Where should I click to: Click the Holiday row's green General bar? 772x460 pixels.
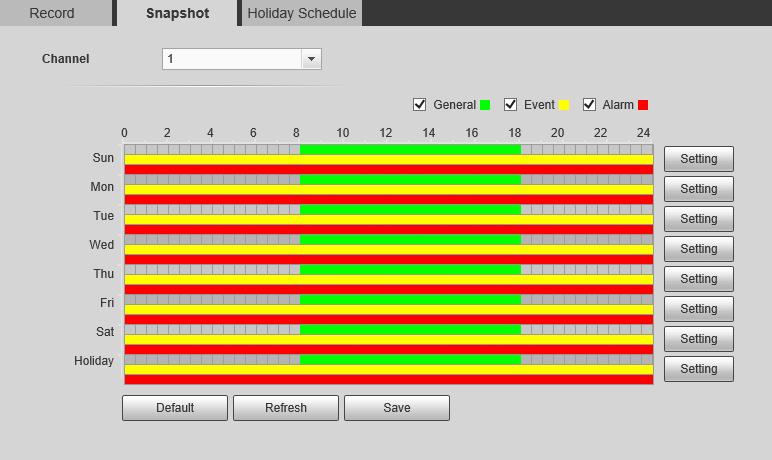410,360
